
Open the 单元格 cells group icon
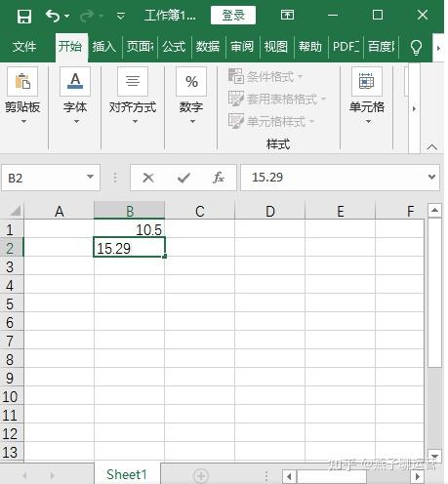coord(367,81)
